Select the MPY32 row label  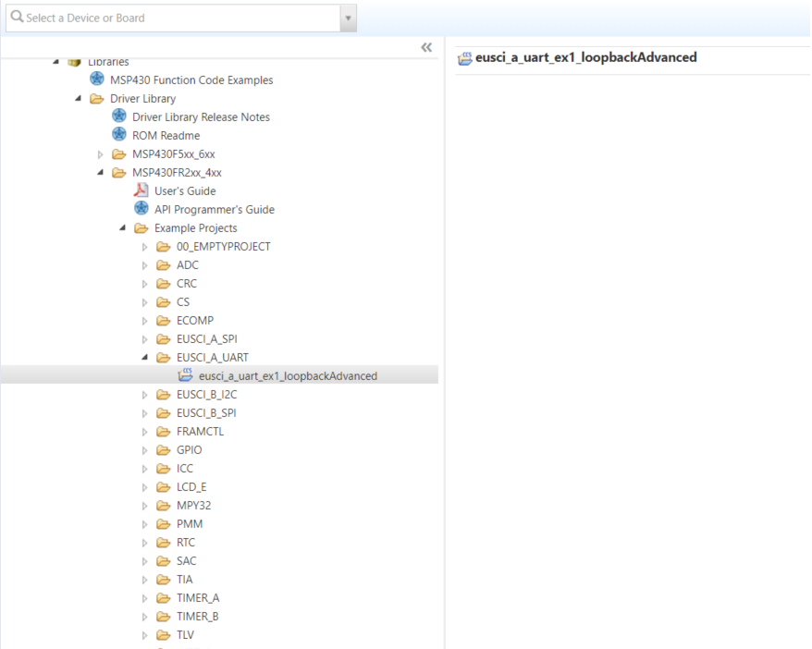[x=193, y=505]
